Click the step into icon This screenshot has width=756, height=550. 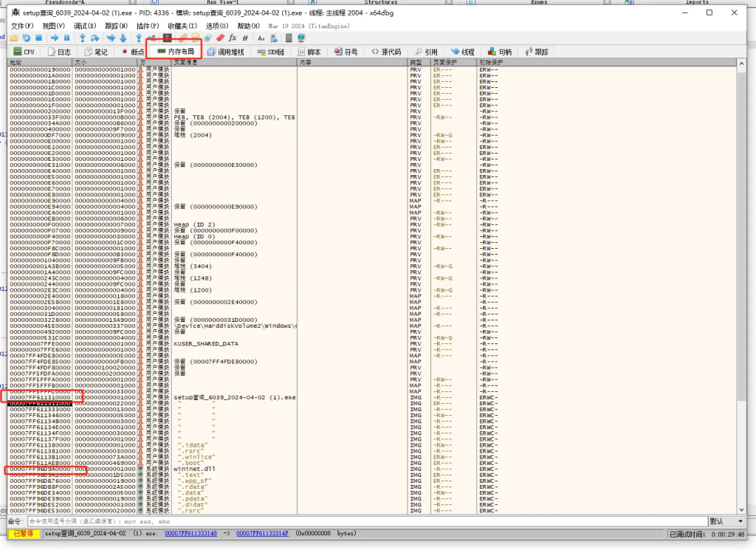click(83, 38)
